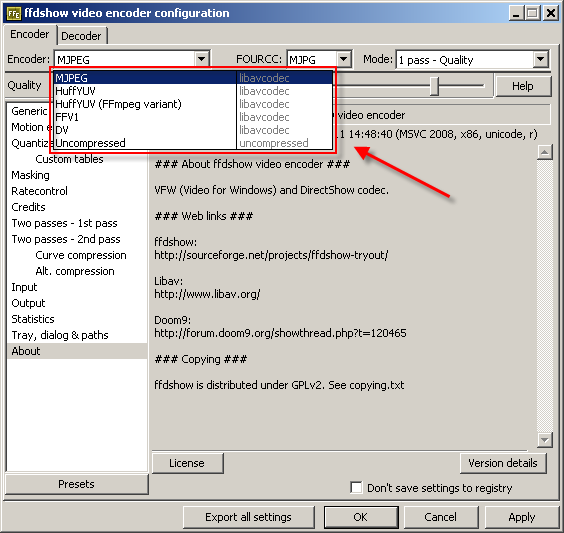Viewport: 564px width, 533px height.
Task: Click the Cancel button
Action: click(441, 517)
